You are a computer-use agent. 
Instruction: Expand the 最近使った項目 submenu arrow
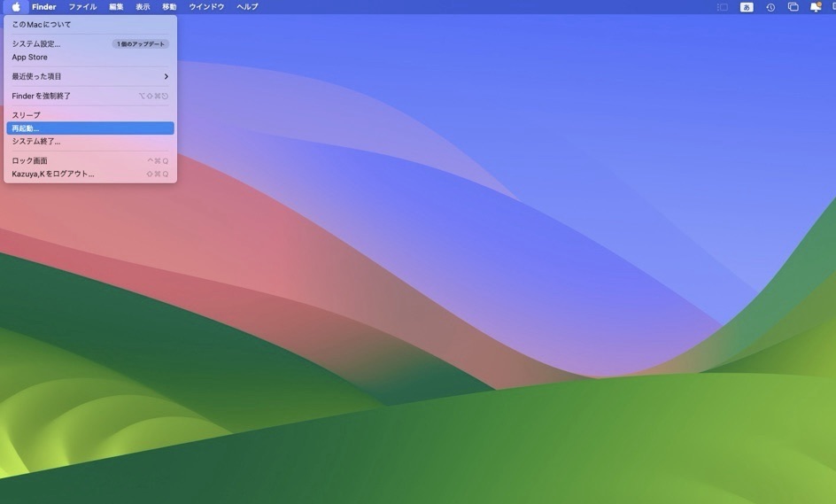pos(166,77)
